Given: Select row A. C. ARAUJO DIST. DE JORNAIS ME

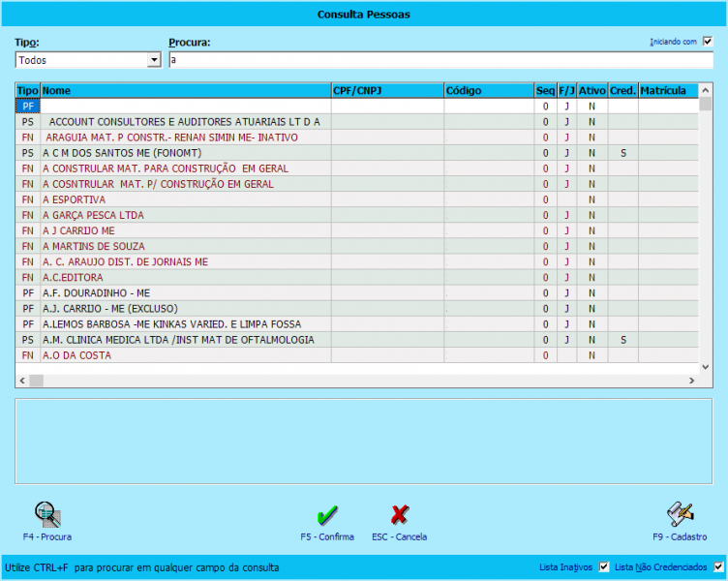Looking at the screenshot, I should pos(357,262).
